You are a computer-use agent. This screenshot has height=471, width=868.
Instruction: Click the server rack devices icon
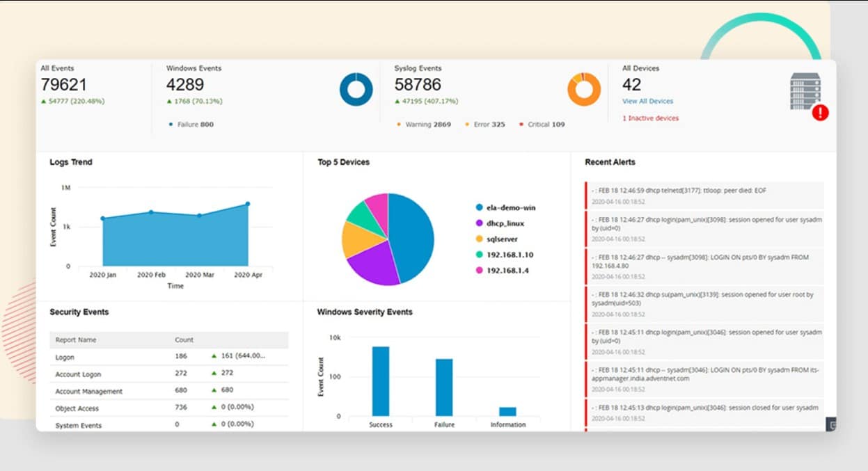coord(805,92)
